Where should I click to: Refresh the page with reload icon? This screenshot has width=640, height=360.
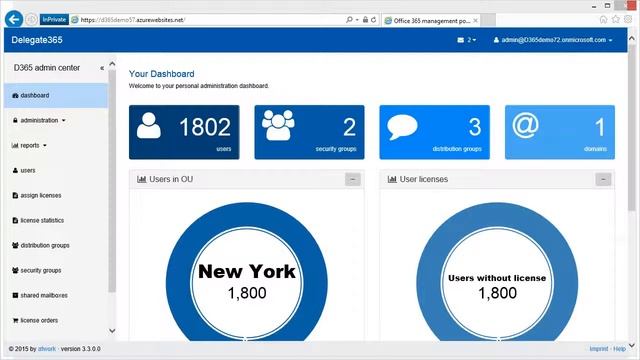click(373, 20)
